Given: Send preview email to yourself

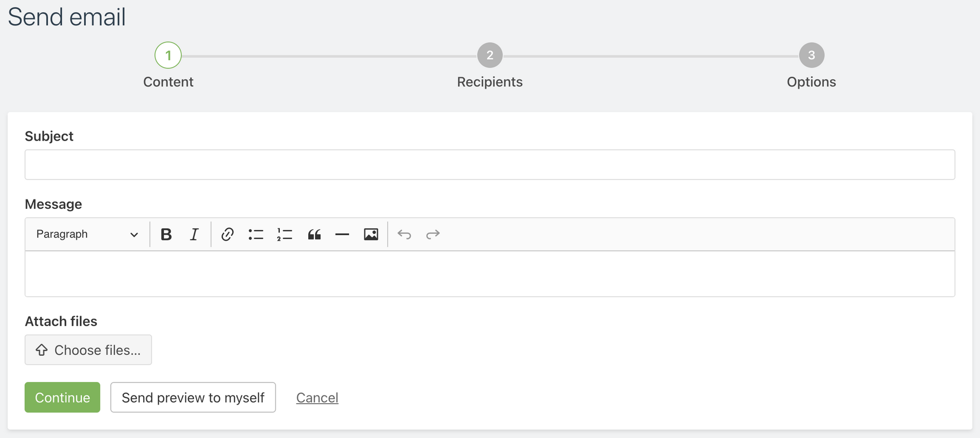Looking at the screenshot, I should (193, 397).
